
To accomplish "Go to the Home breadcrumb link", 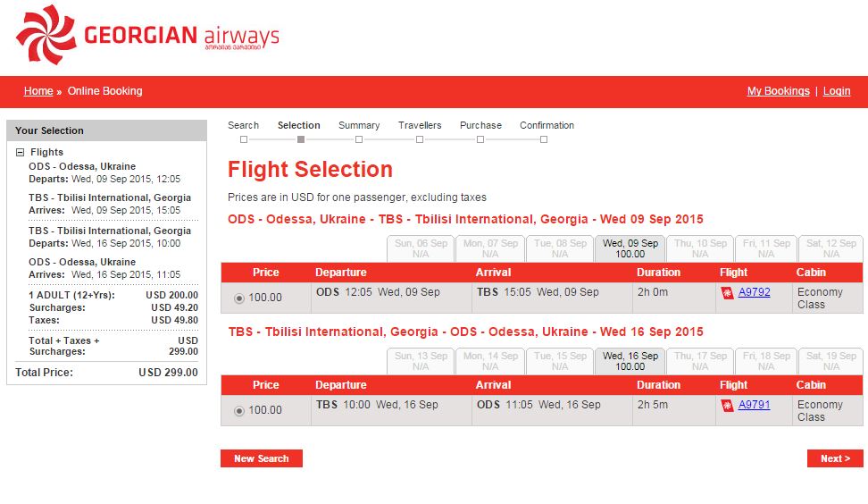I will 38,91.
